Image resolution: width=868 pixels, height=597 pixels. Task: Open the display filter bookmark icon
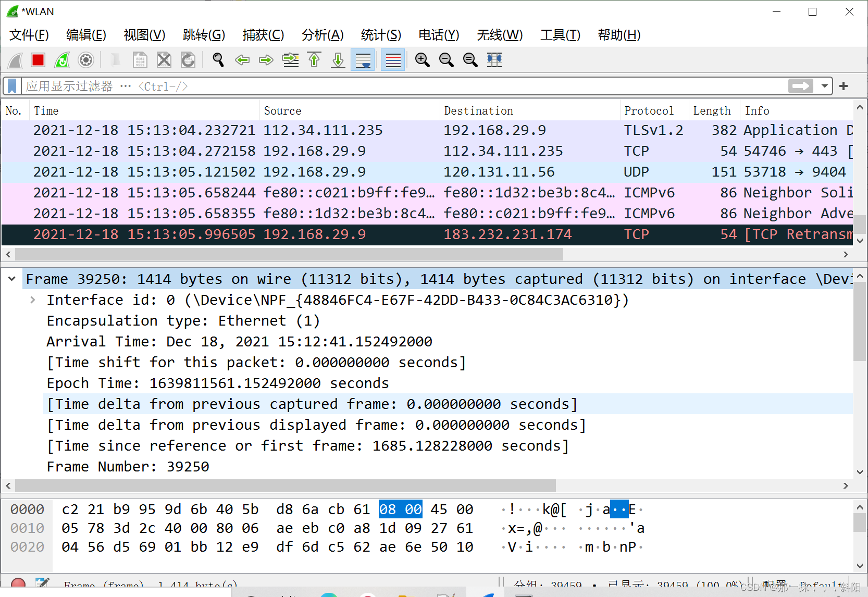(13, 86)
